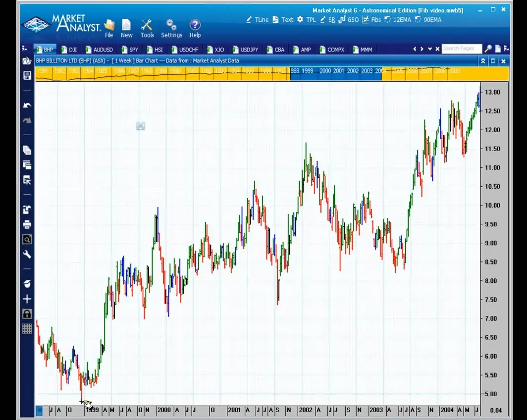Image resolution: width=527 pixels, height=420 pixels.
Task: Click the 2000 label on bottom date axis
Action: click(x=164, y=410)
